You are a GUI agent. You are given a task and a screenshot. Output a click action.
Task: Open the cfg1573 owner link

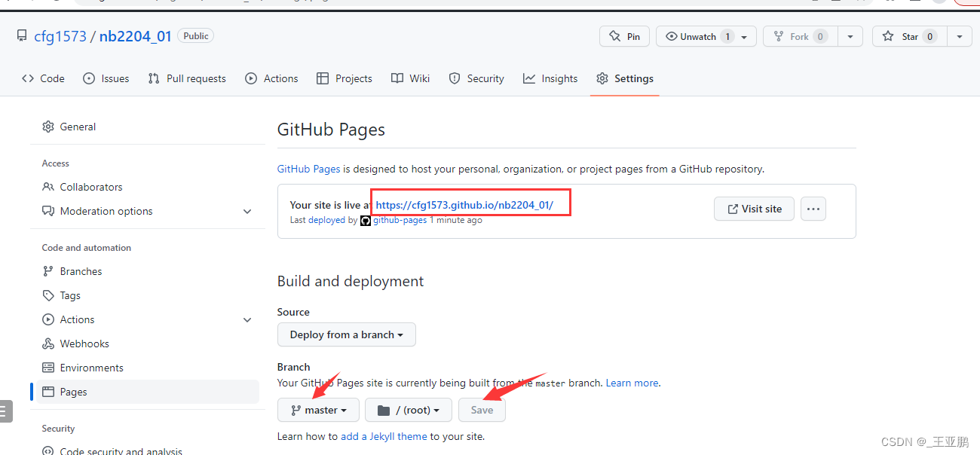(x=60, y=36)
